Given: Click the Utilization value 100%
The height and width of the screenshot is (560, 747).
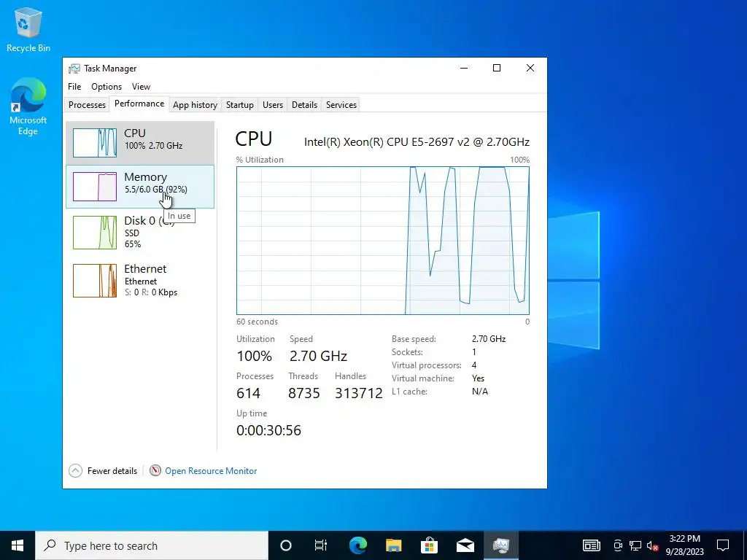Looking at the screenshot, I should coord(254,356).
